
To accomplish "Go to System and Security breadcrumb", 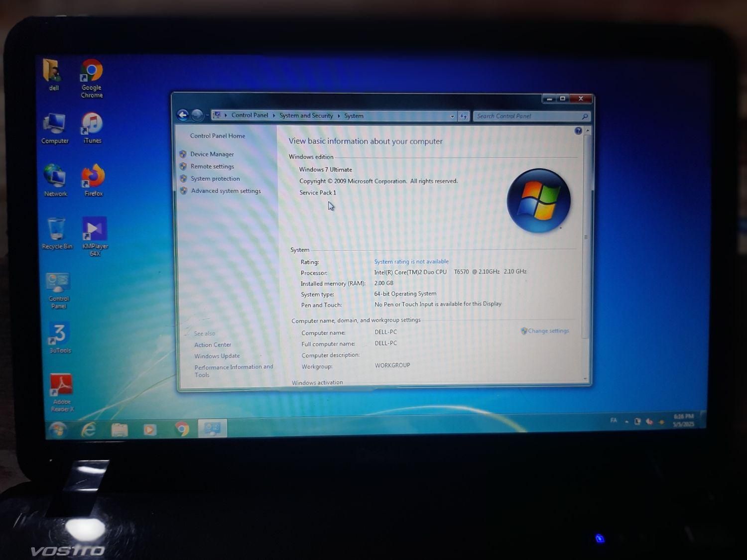I will pyautogui.click(x=306, y=115).
